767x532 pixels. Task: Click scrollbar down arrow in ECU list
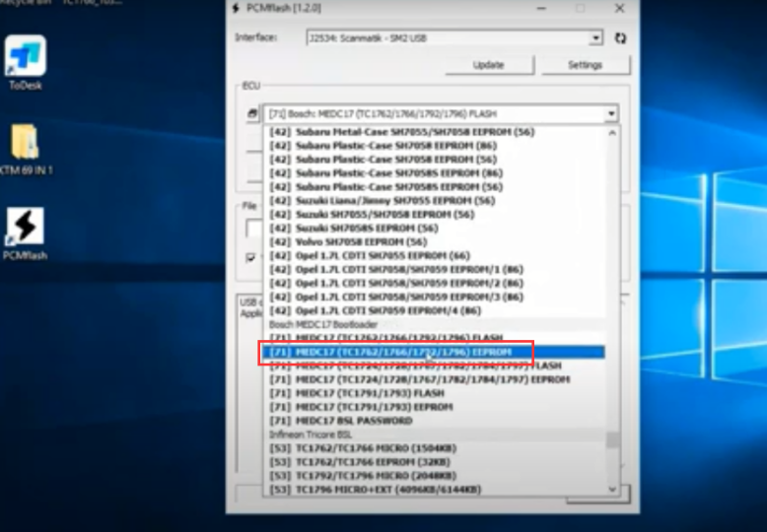click(612, 489)
